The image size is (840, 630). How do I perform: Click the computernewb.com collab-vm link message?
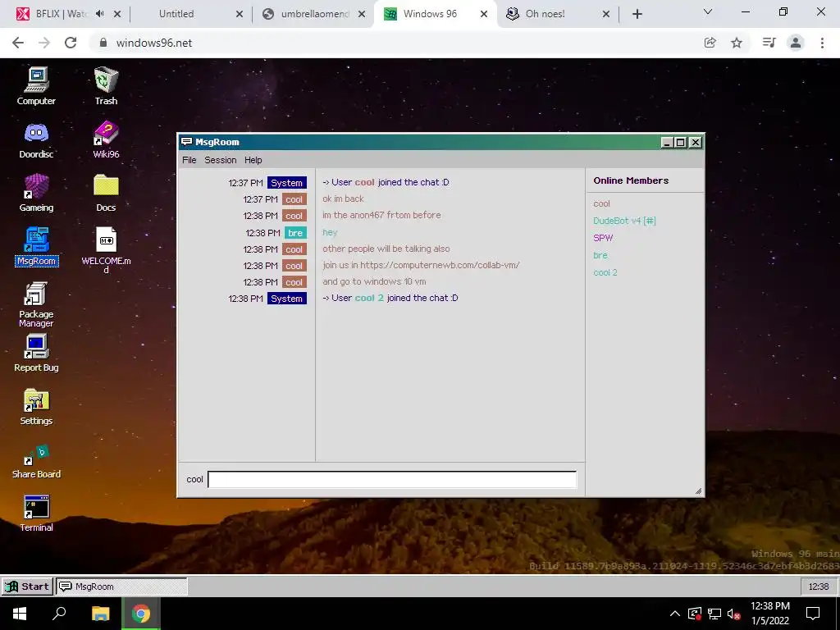click(x=421, y=265)
